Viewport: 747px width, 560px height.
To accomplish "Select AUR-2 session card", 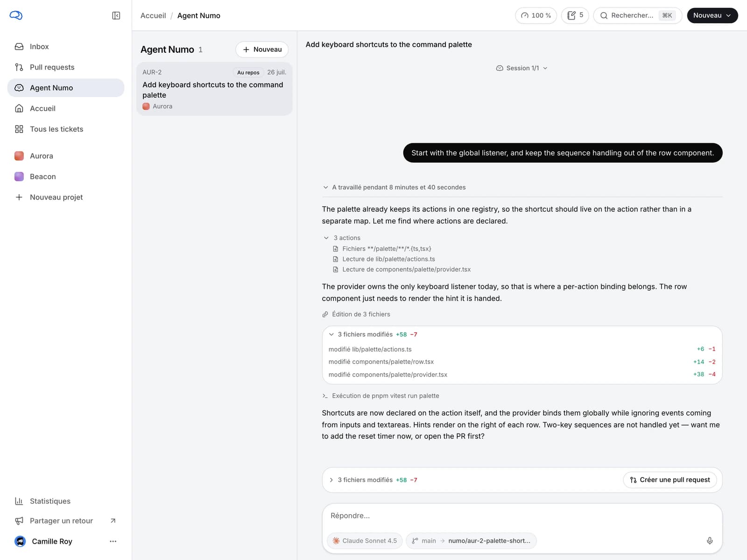I will click(214, 89).
